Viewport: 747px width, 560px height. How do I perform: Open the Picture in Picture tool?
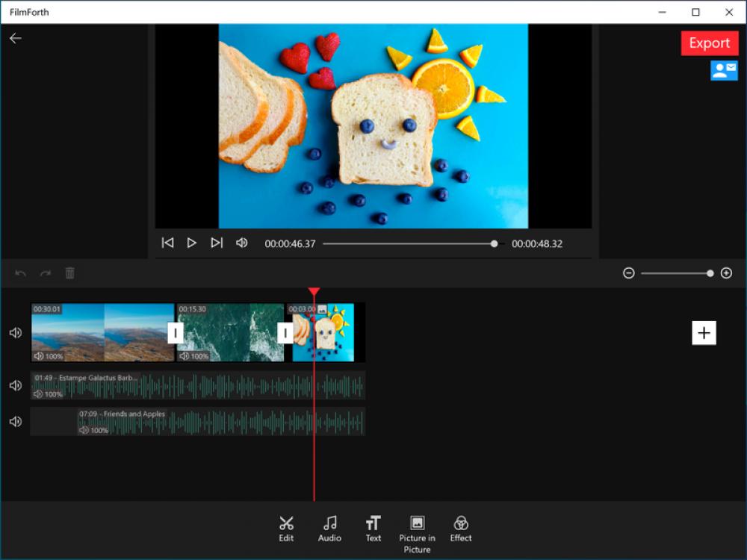(417, 526)
